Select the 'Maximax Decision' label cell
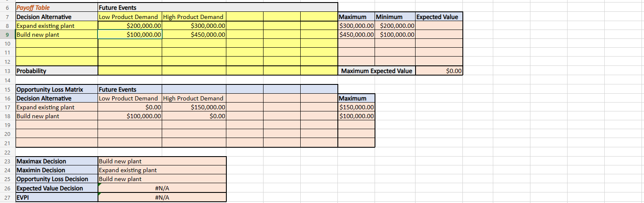The width and height of the screenshot is (644, 203). point(57,161)
